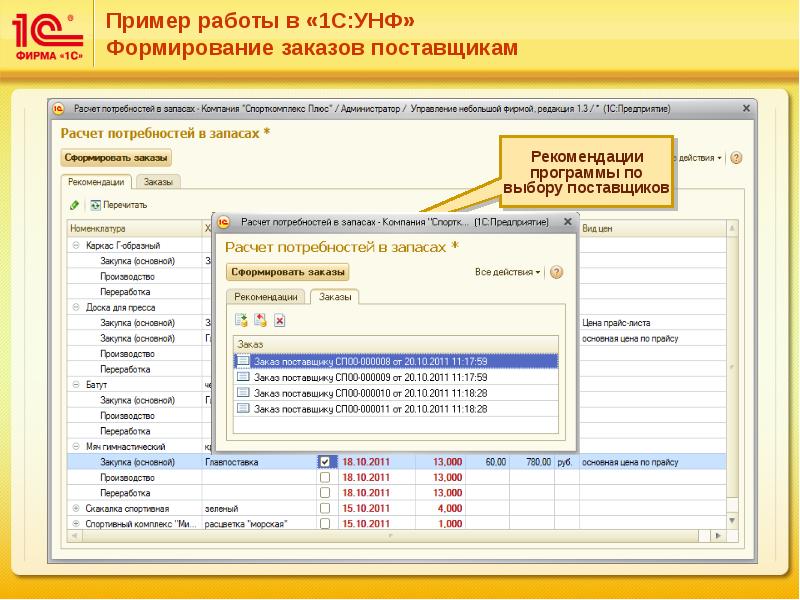Viewport: 800px width, 600px height.
Task: Click document icon of order СП00-000009
Action: 243,377
